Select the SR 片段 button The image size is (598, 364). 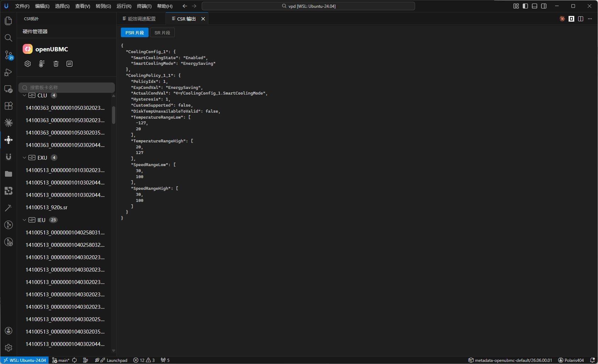[162, 33]
